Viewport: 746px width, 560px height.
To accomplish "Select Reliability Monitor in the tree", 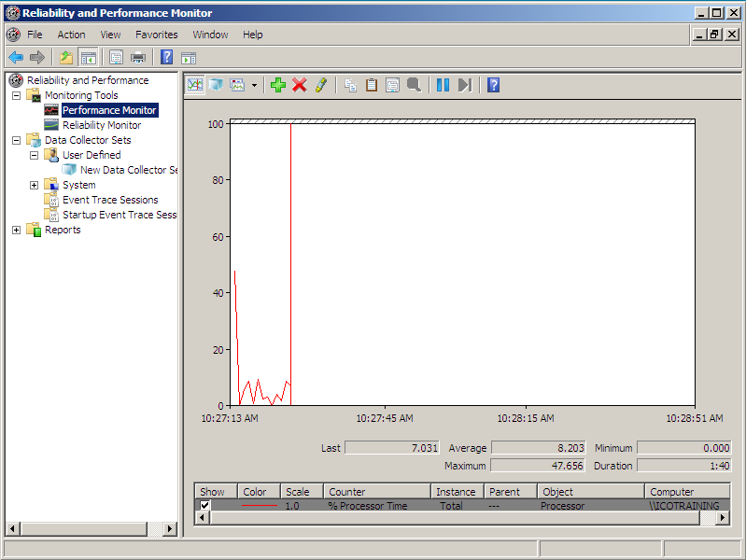I will point(102,125).
